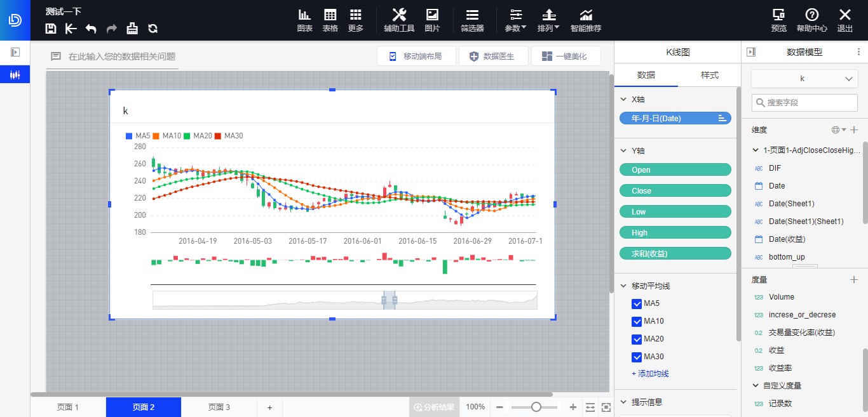868x417 pixels.
Task: Click the undo arrow icon
Action: [x=91, y=29]
